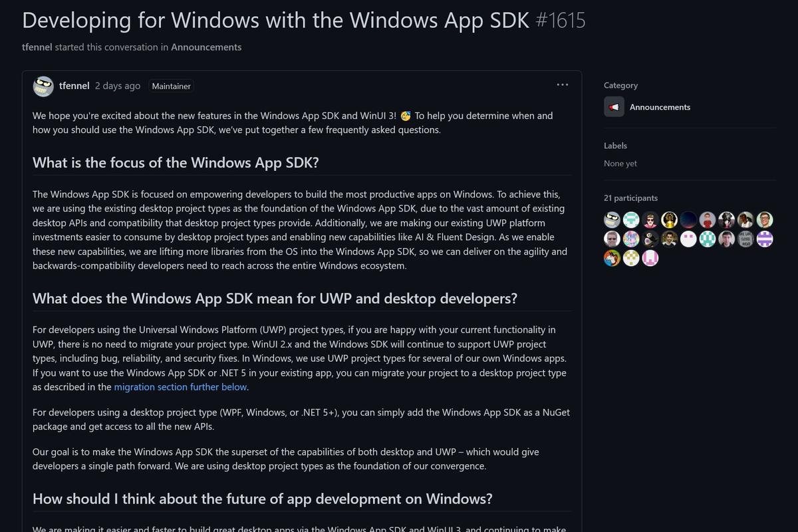Click tfennel's robot avatar beside the post
The width and height of the screenshot is (798, 532).
point(43,86)
